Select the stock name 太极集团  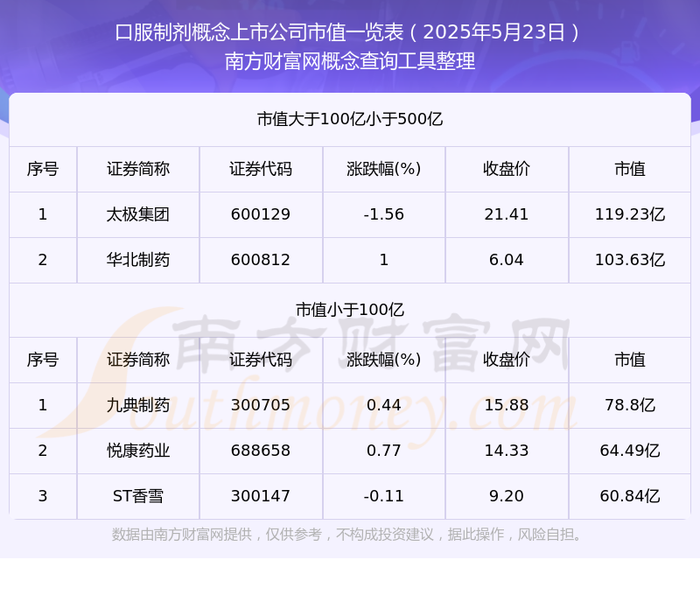coord(138,214)
